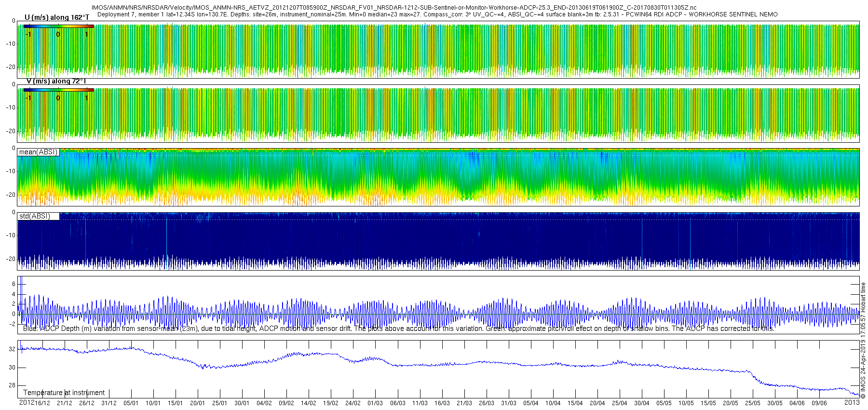Image resolution: width=868 pixels, height=410 pixels.
Task: Click the '14/02' date tick label
Action: click(x=309, y=403)
